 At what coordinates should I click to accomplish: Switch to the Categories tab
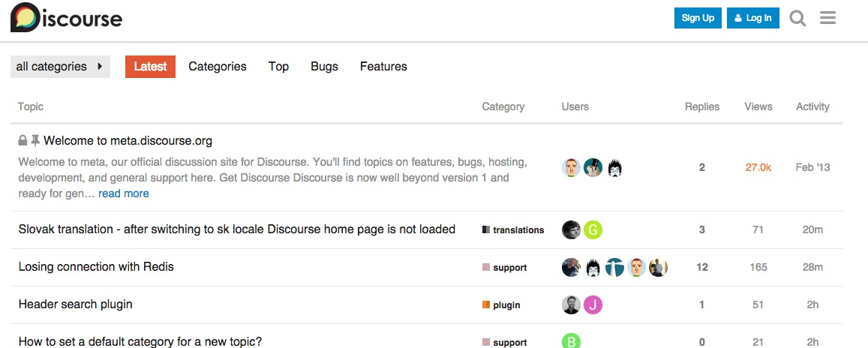(218, 67)
